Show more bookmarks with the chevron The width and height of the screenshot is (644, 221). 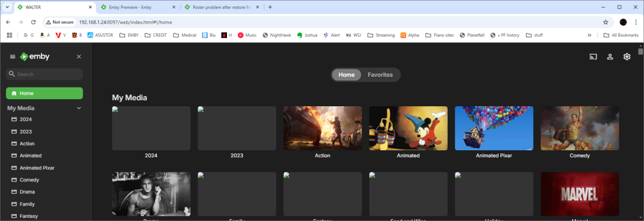pyautogui.click(x=590, y=35)
